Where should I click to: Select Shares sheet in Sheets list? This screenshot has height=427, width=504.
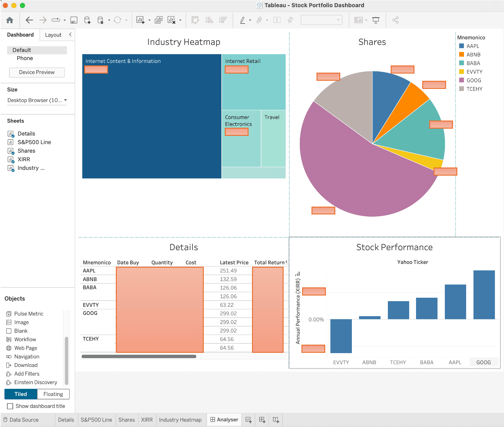26,151
